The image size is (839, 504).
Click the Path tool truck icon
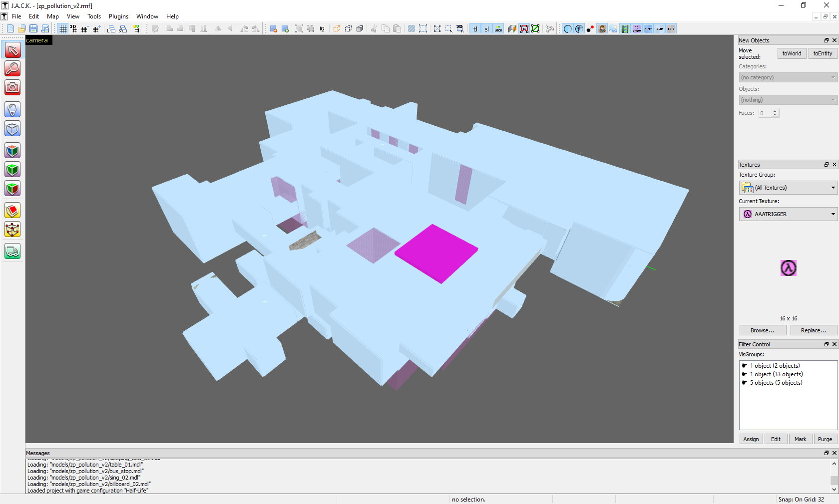coord(12,251)
